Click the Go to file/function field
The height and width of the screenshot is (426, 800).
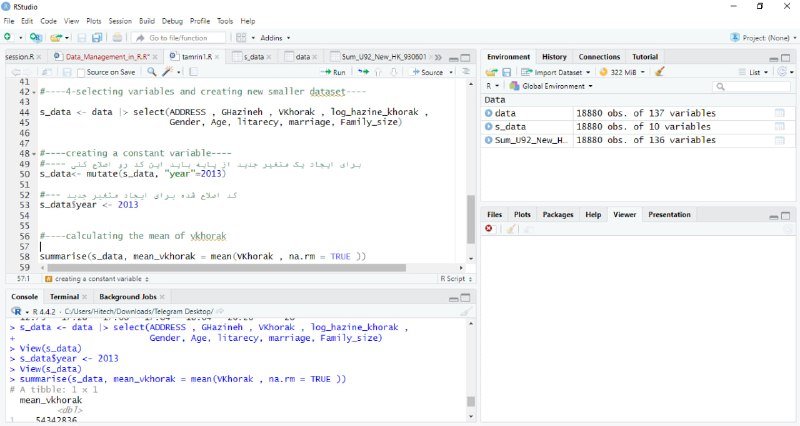click(179, 38)
